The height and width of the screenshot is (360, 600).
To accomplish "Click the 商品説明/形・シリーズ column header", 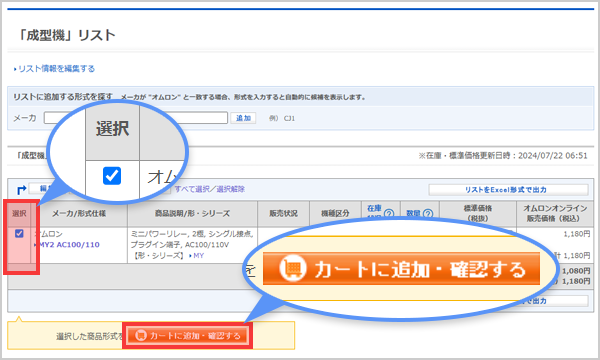I will 192,213.
